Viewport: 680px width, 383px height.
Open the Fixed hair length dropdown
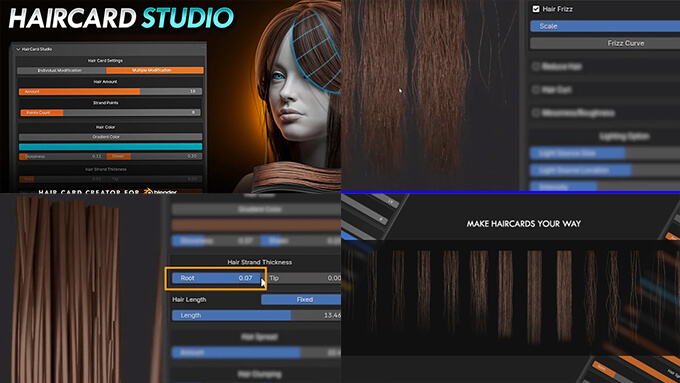click(x=301, y=299)
